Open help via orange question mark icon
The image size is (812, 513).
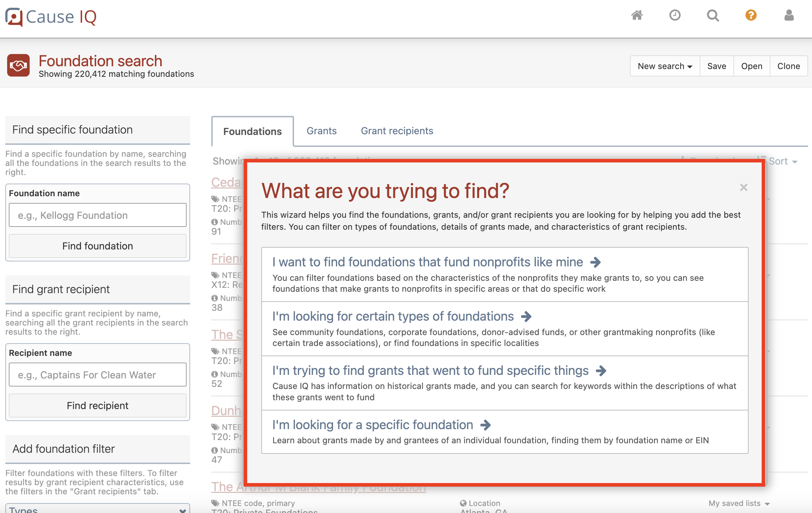coord(751,16)
